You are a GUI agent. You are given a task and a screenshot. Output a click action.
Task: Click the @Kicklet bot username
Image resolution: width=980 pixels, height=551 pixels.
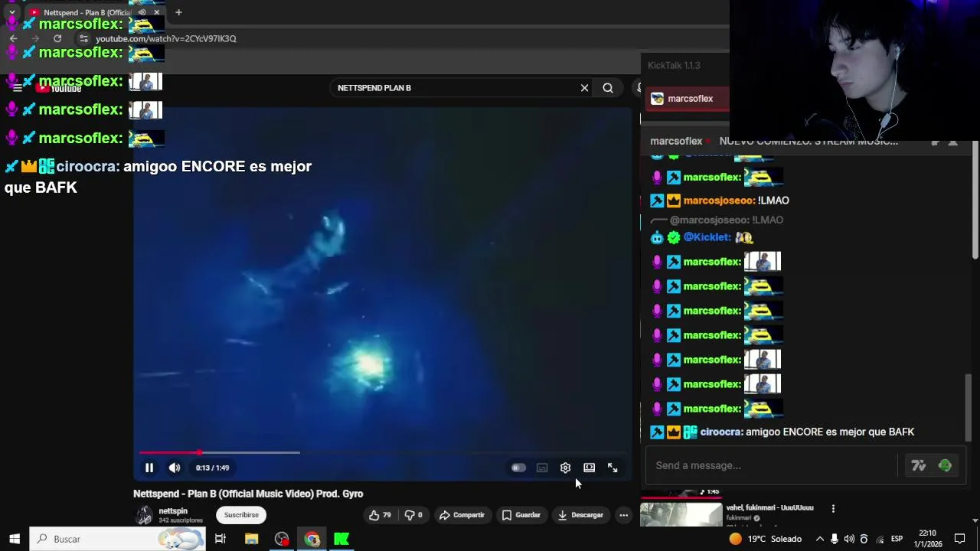pyautogui.click(x=707, y=237)
